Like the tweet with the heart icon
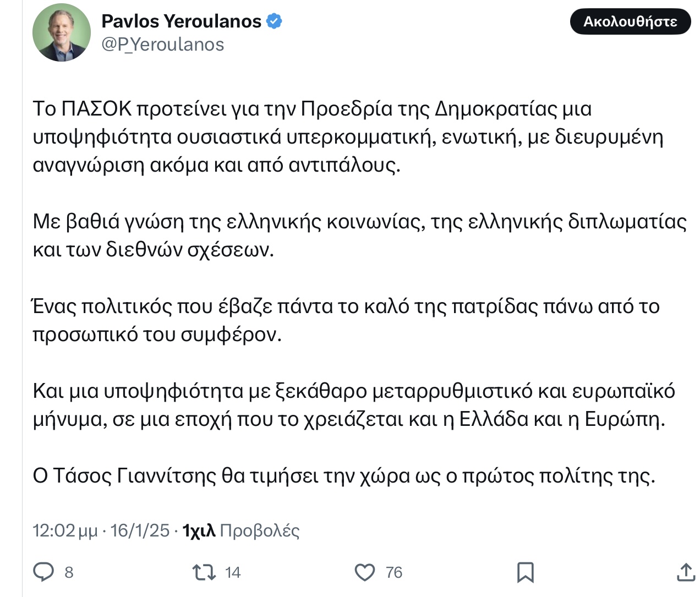The image size is (700, 597). point(364,572)
